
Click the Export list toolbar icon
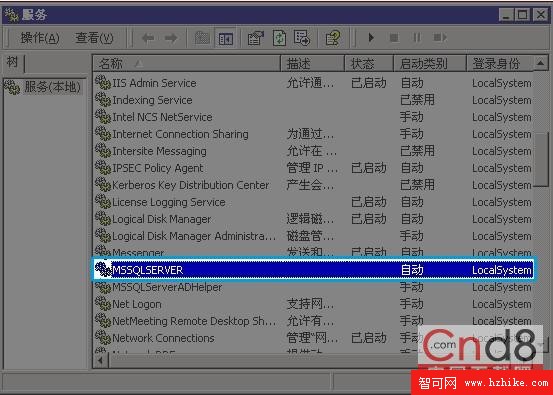pyautogui.click(x=302, y=38)
